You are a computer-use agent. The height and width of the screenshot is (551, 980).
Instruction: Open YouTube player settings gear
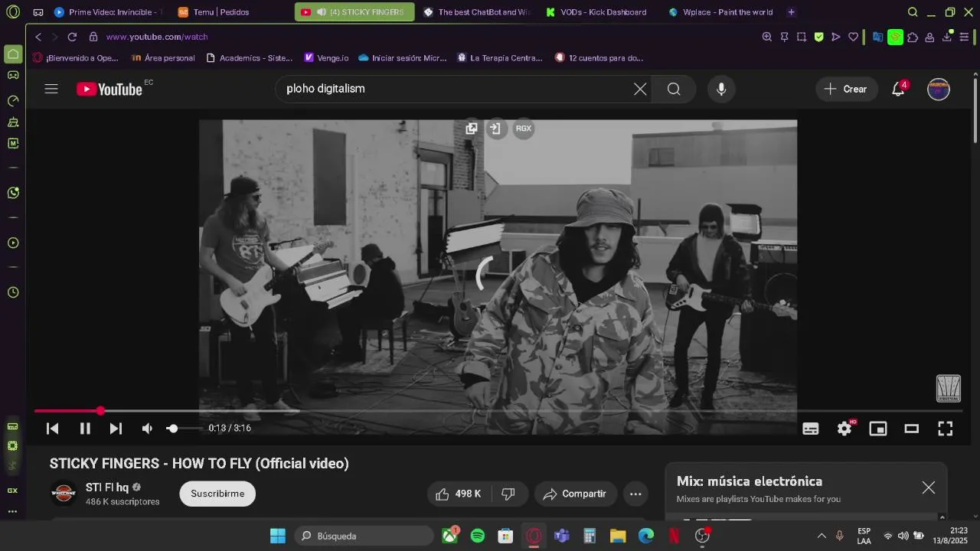click(x=844, y=429)
